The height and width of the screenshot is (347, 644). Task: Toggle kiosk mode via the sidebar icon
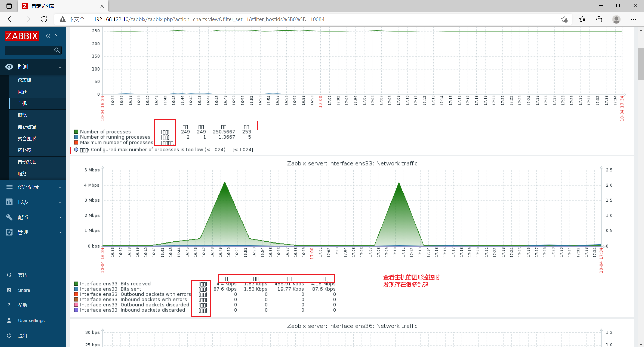point(57,36)
